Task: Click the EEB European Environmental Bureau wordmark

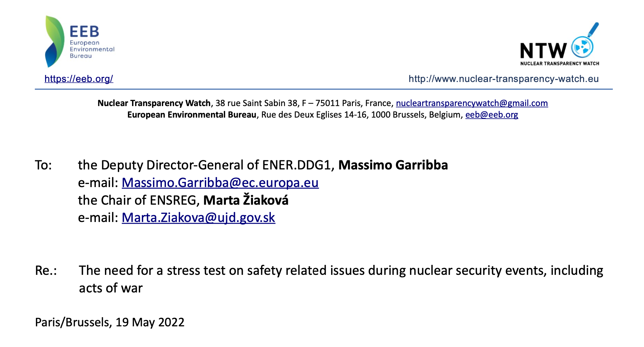Action: pos(92,42)
